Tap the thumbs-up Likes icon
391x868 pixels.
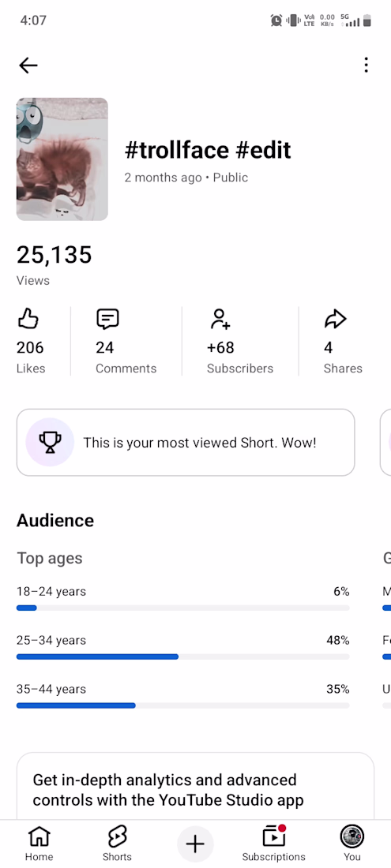28,319
